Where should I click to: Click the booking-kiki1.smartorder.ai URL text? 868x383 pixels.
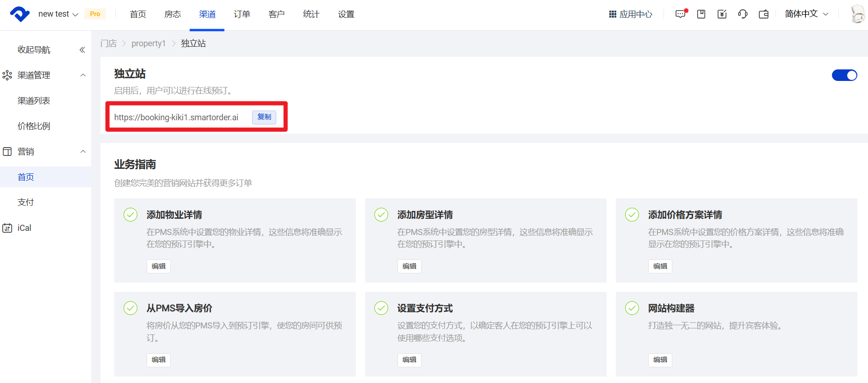coord(176,117)
